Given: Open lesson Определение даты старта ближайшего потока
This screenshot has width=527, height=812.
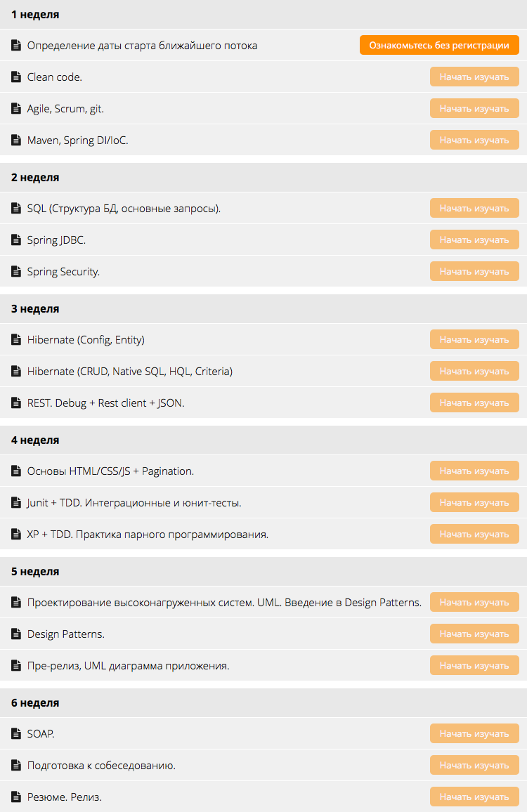Looking at the screenshot, I should 142,46.
